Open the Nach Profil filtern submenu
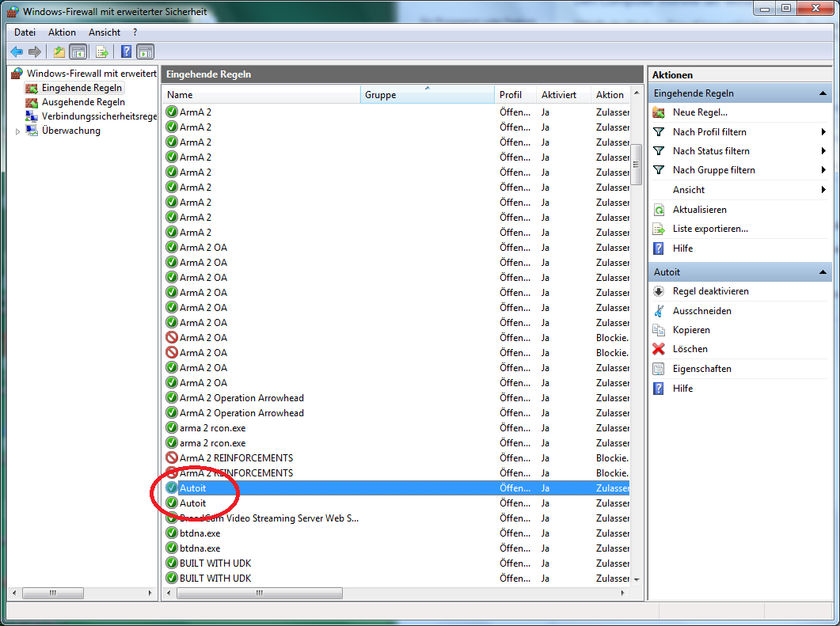Viewport: 840px width, 626px height. coord(709,132)
